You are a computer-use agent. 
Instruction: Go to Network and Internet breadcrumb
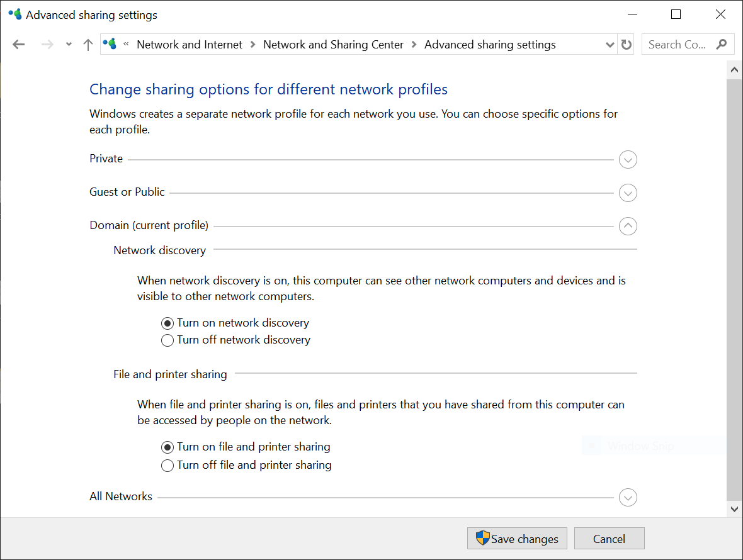(190, 45)
